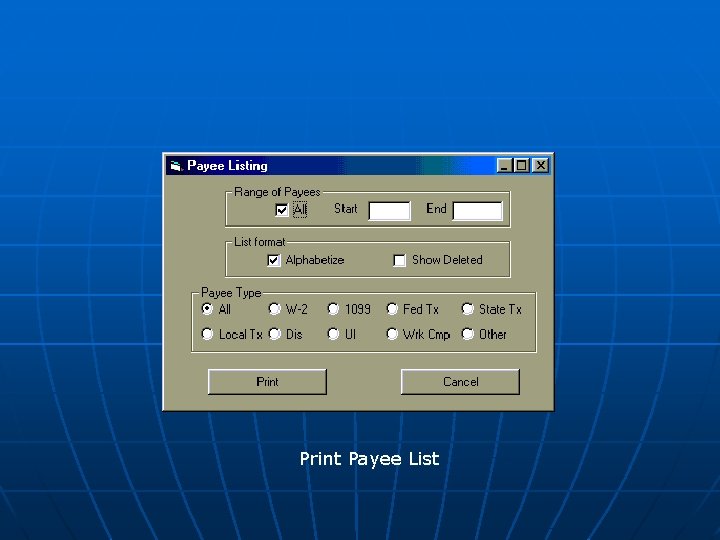
Task: Select the Local Tx radio button
Action: pos(207,334)
